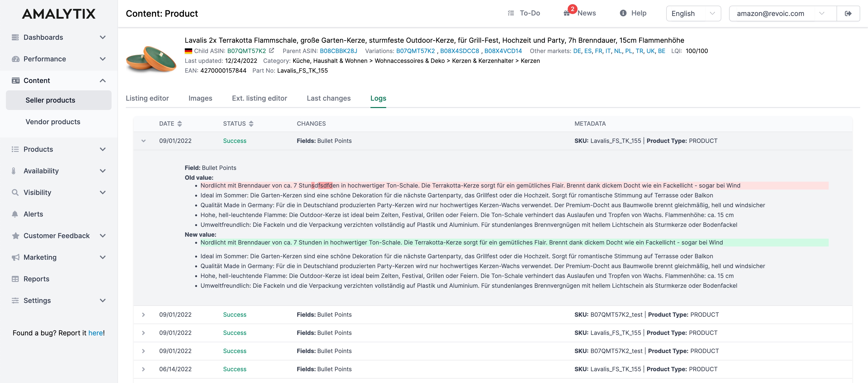Click the Marketing megaphone icon
This screenshot has width=868, height=383.
(x=15, y=258)
